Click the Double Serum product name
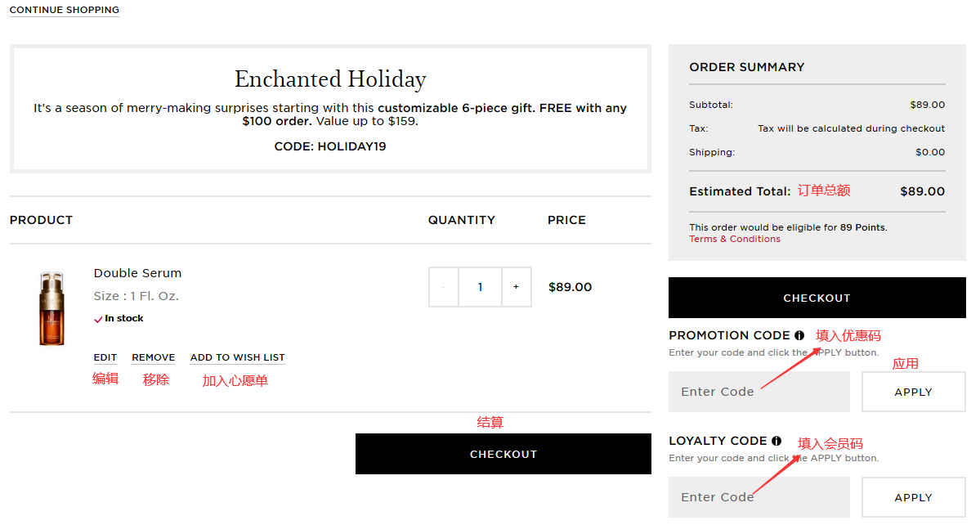The width and height of the screenshot is (980, 525). [137, 273]
